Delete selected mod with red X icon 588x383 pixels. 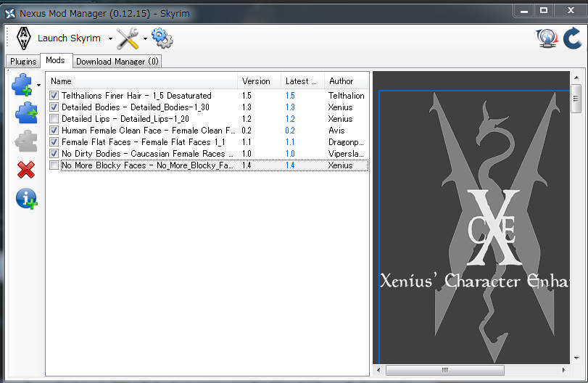[x=26, y=170]
